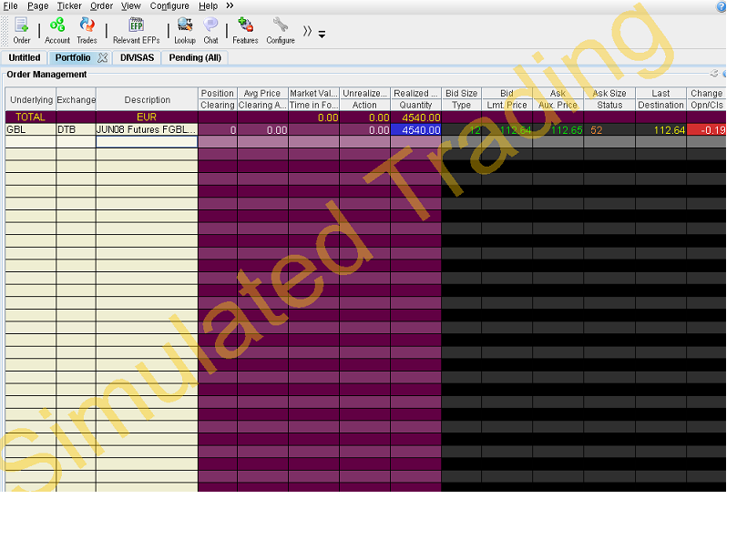Image resolution: width=747 pixels, height=560 pixels.
Task: Click the ask price 112.65 cell
Action: (x=558, y=129)
